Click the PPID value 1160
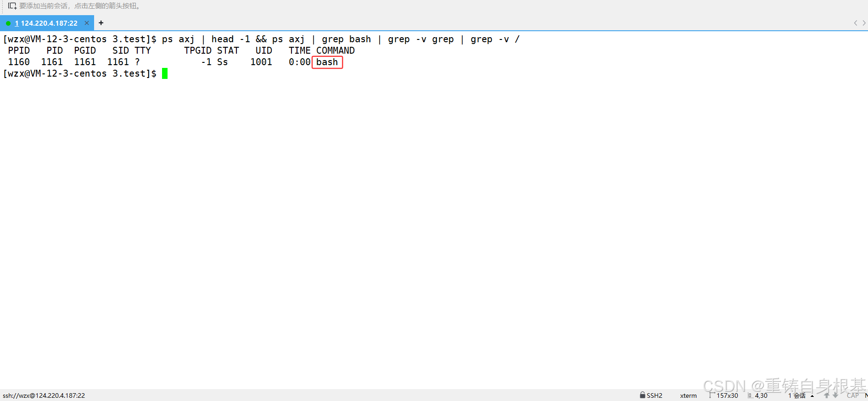 click(x=19, y=62)
